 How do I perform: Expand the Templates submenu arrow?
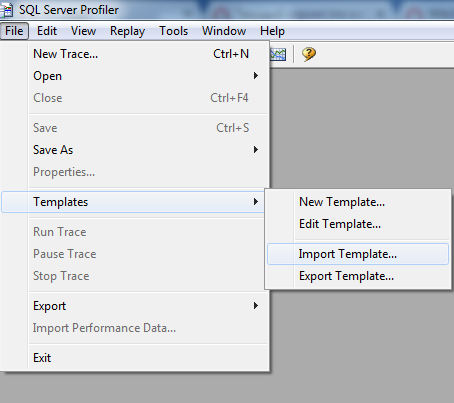(256, 202)
